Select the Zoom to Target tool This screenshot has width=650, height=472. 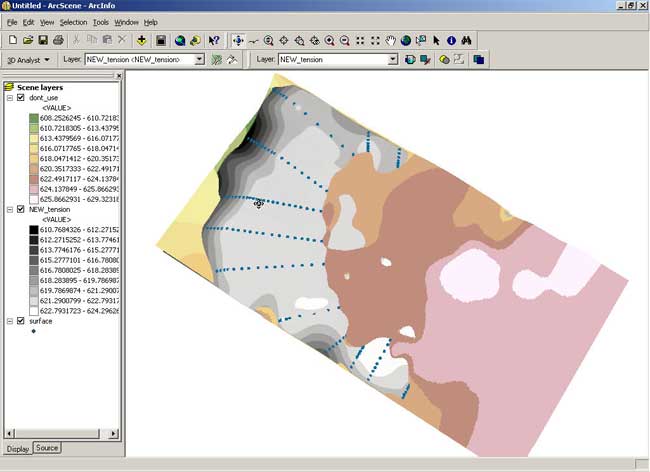[299, 40]
